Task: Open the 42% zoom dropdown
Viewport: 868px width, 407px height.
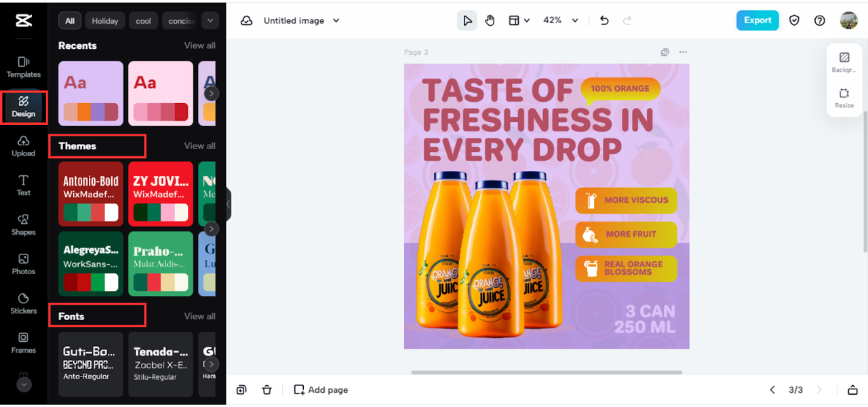Action: [561, 20]
